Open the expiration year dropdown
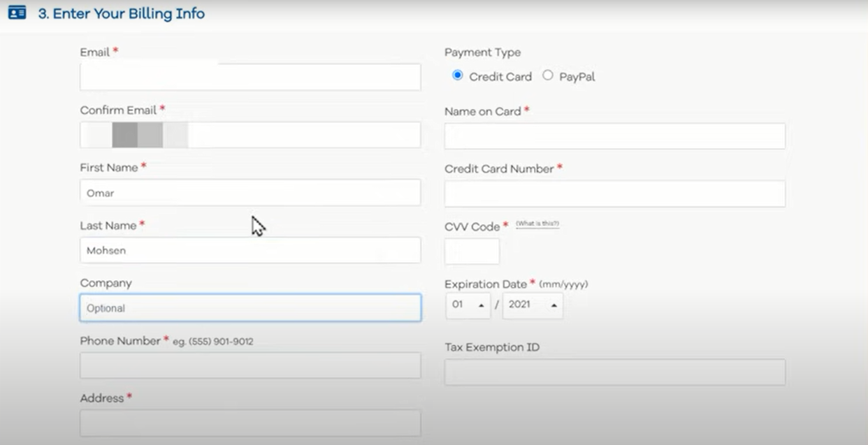The image size is (868, 445). click(533, 305)
